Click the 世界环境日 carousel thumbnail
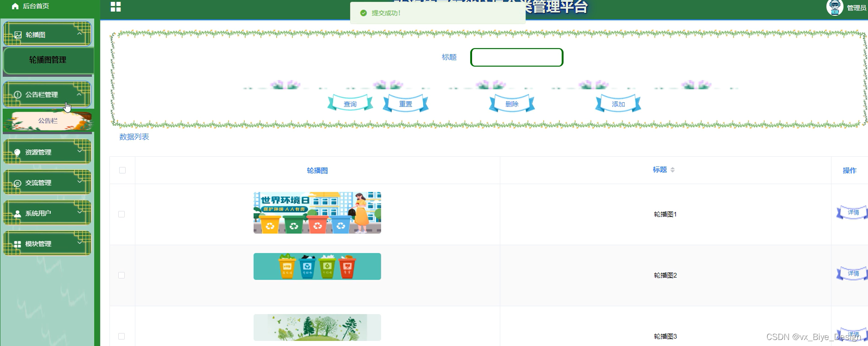The width and height of the screenshot is (868, 346). click(x=317, y=213)
